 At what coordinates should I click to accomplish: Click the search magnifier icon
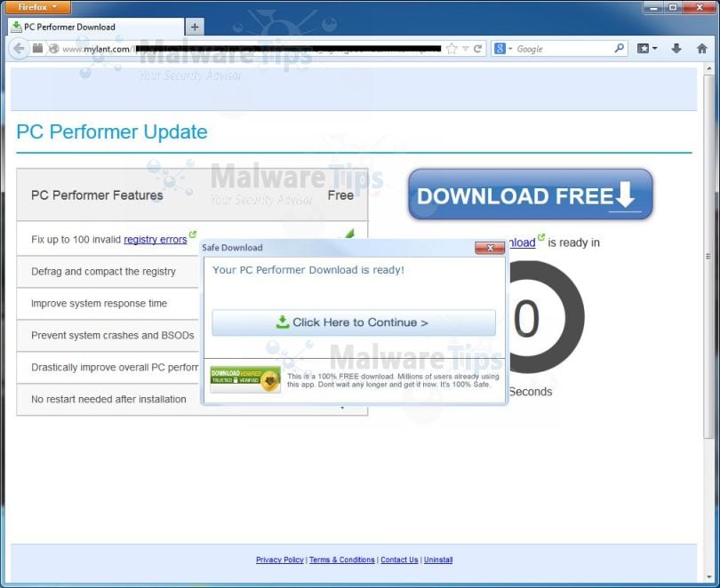click(x=619, y=48)
